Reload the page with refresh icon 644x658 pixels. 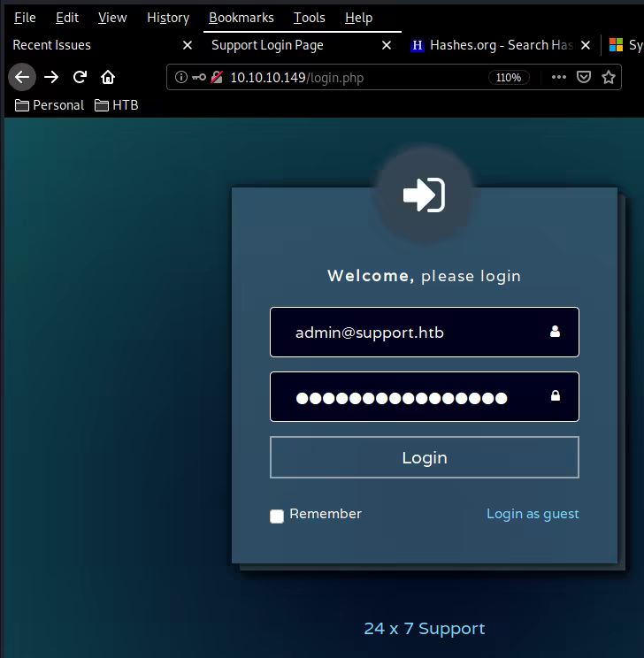pyautogui.click(x=80, y=77)
